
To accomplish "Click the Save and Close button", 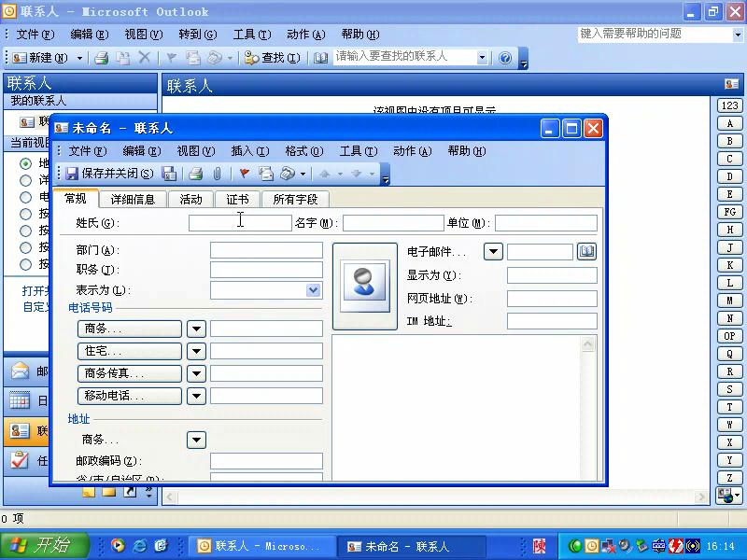I will 109,174.
